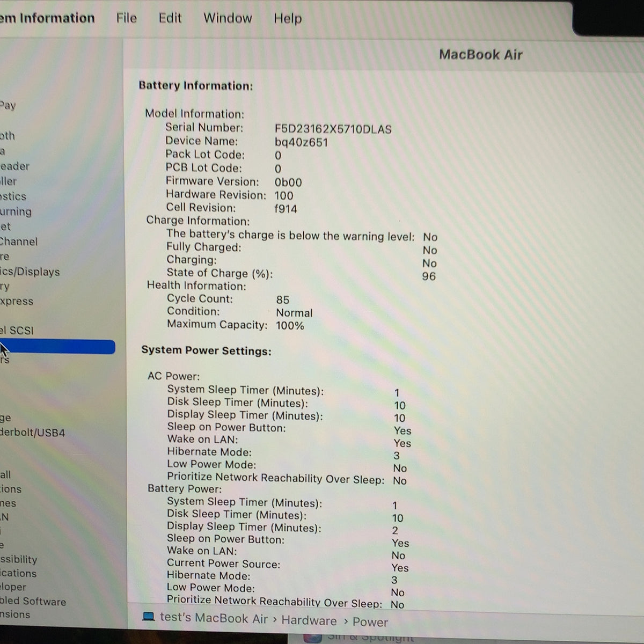This screenshot has height=644, width=644.
Task: Select the Fibre Channel sidebar item
Action: (x=19, y=241)
